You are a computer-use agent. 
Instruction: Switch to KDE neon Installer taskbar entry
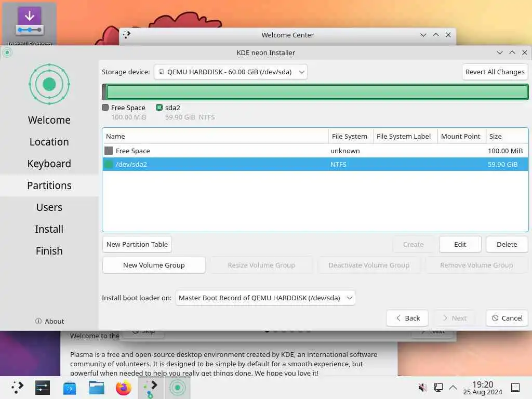[178, 388]
